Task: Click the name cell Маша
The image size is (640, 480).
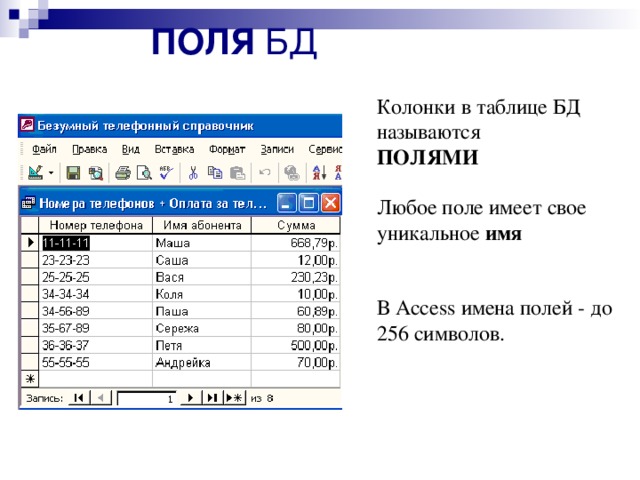Action: pos(202,243)
